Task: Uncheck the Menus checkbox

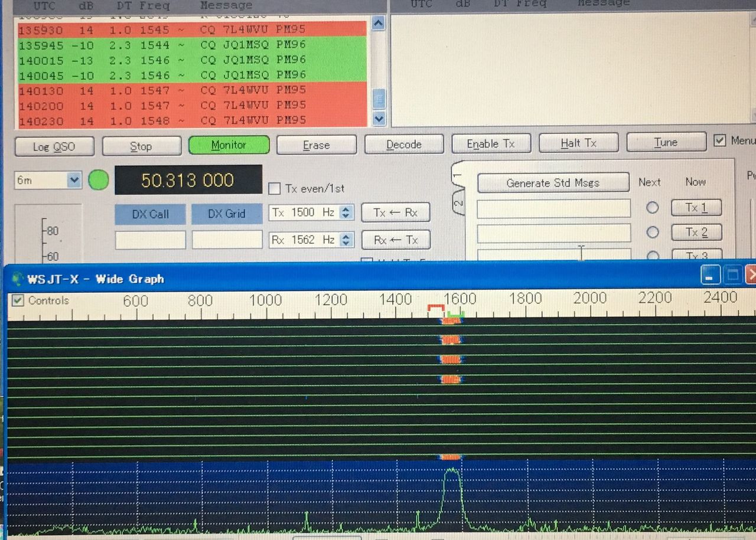Action: (719, 140)
